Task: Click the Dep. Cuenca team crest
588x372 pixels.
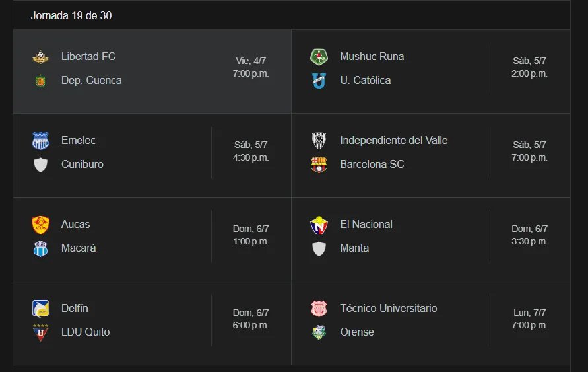Action: click(41, 81)
